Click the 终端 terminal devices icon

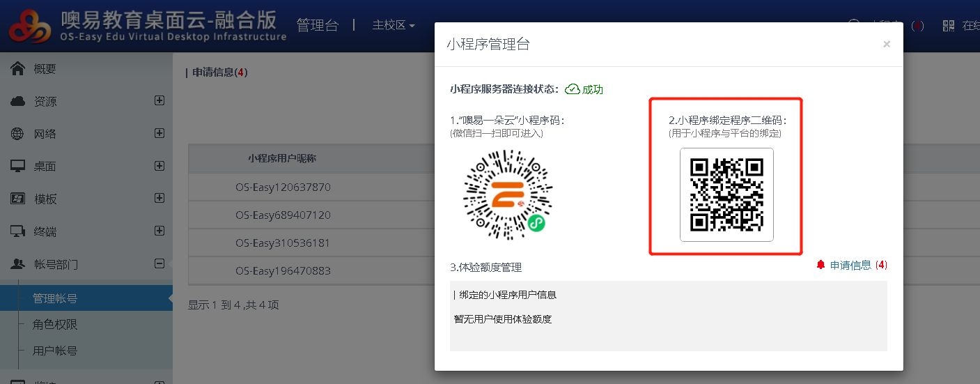(18, 231)
